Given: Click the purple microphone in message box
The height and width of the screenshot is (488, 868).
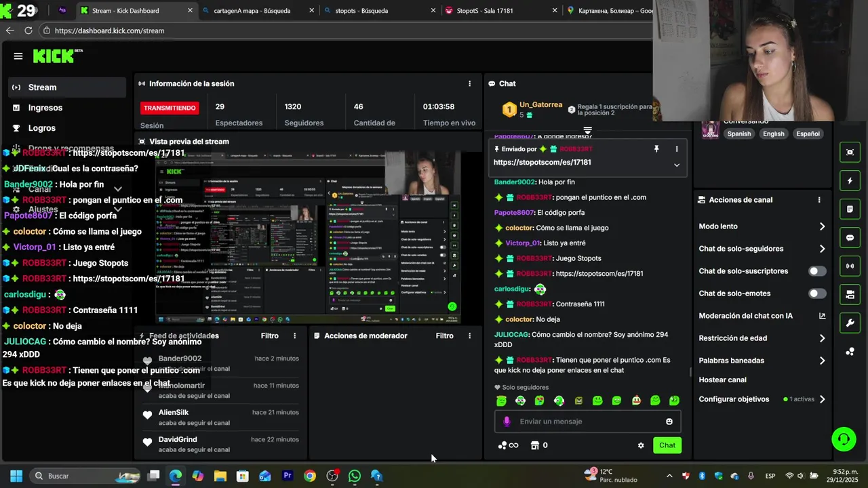Looking at the screenshot, I should pos(507,422).
